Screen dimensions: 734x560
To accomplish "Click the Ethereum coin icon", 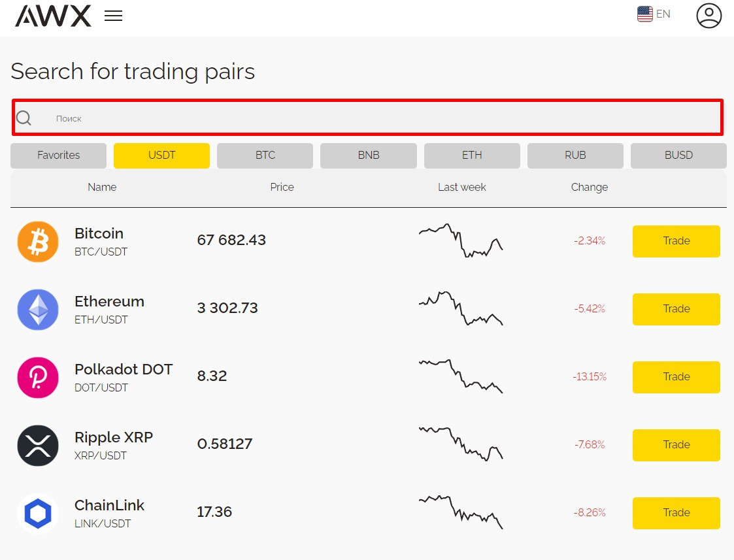I will pos(38,309).
